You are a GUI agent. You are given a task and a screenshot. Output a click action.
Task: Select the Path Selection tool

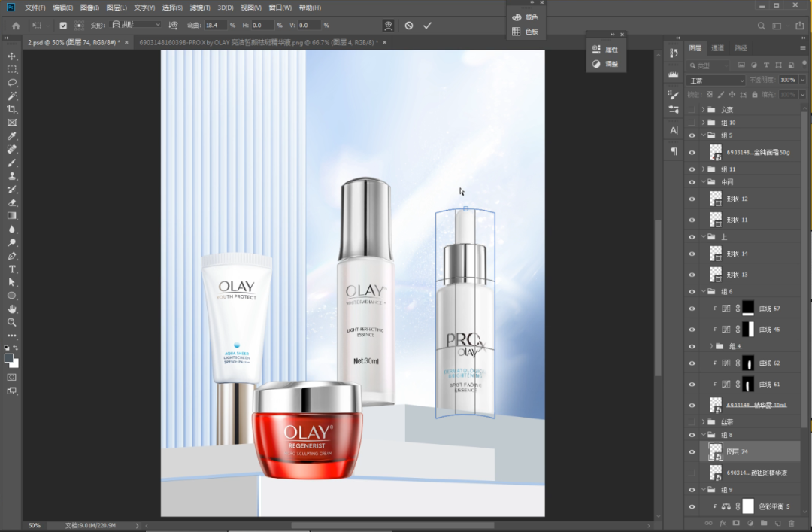tap(11, 283)
